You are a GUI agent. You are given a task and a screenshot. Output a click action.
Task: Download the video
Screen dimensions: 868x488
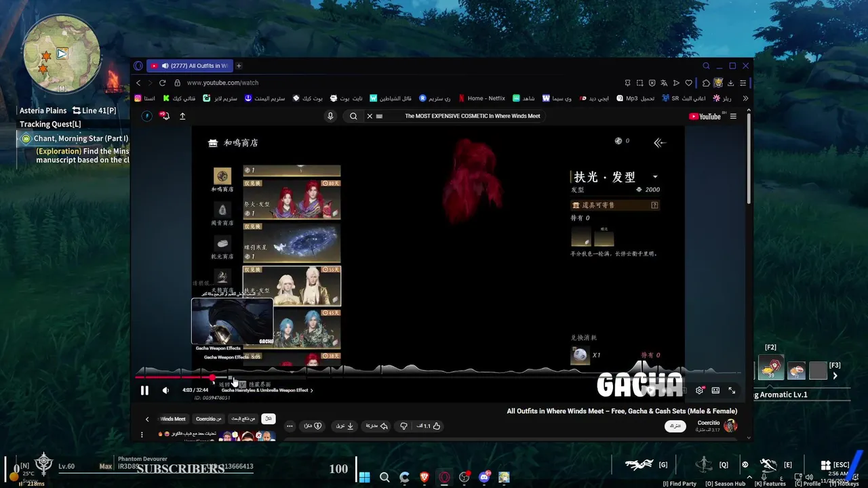[x=345, y=426]
